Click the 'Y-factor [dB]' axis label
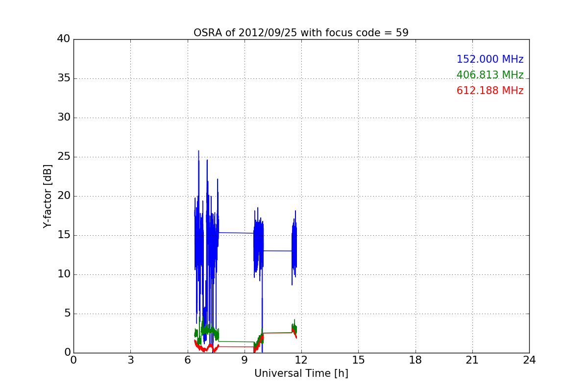This screenshot has height=392, width=588. [48, 196]
